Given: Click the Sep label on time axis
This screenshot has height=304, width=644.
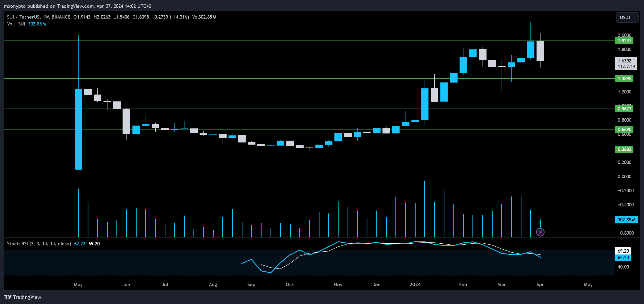Looking at the screenshot, I should point(251,285).
